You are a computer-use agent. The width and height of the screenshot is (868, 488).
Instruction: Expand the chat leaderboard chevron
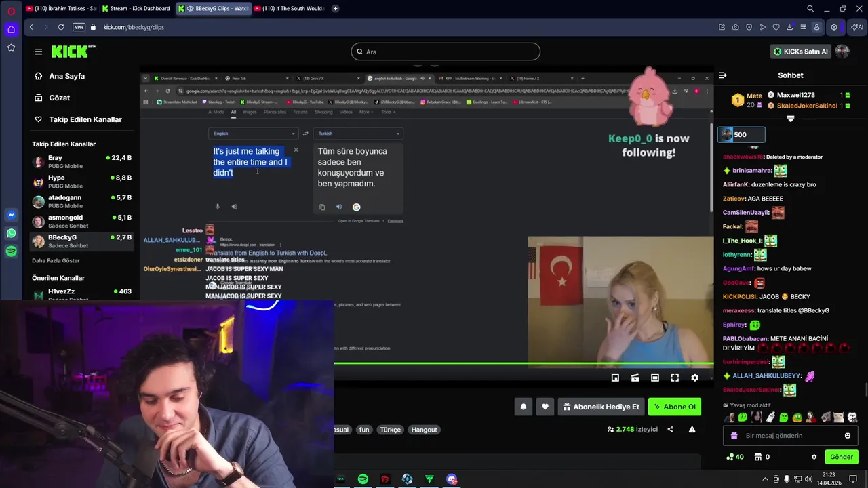790,119
